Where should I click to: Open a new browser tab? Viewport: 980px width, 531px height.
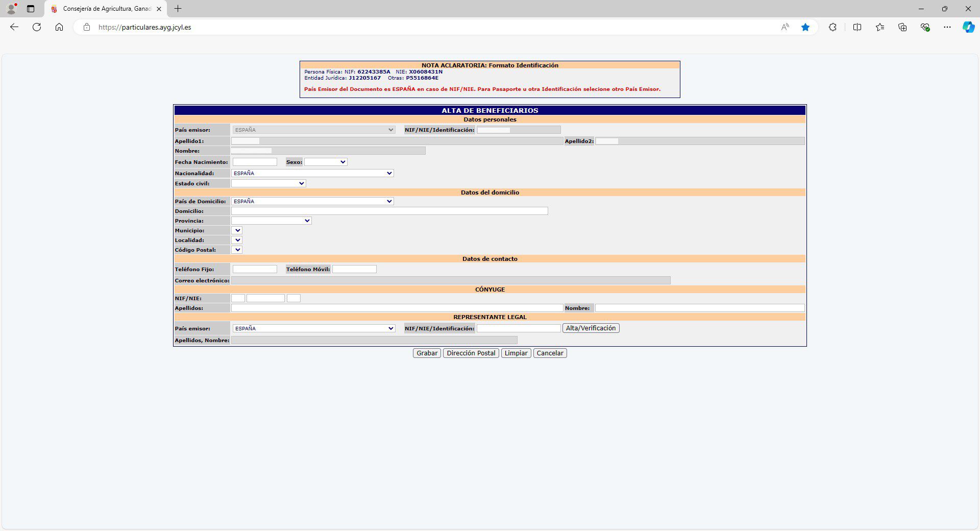point(178,9)
